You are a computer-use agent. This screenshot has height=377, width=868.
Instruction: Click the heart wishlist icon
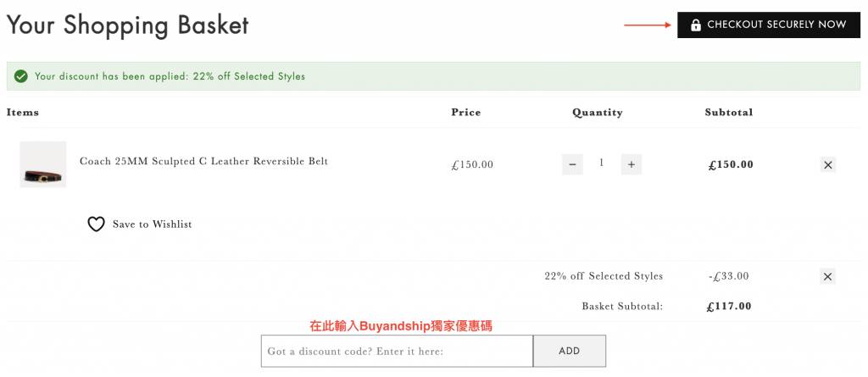click(97, 225)
